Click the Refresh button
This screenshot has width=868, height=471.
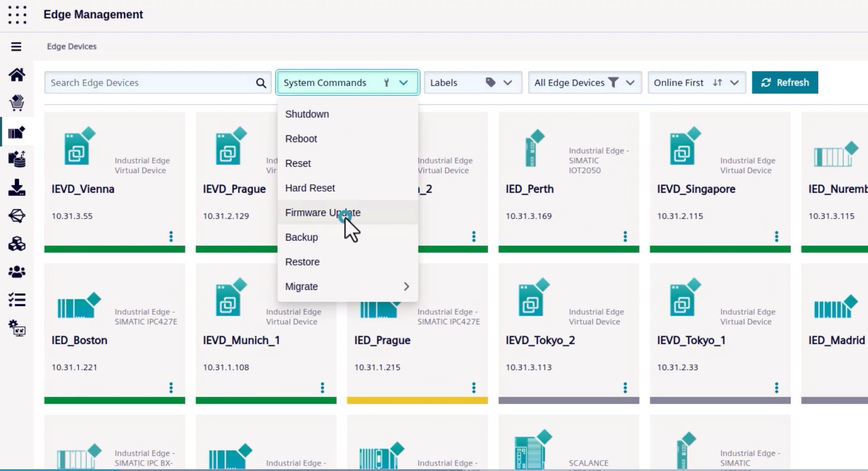[x=785, y=82]
